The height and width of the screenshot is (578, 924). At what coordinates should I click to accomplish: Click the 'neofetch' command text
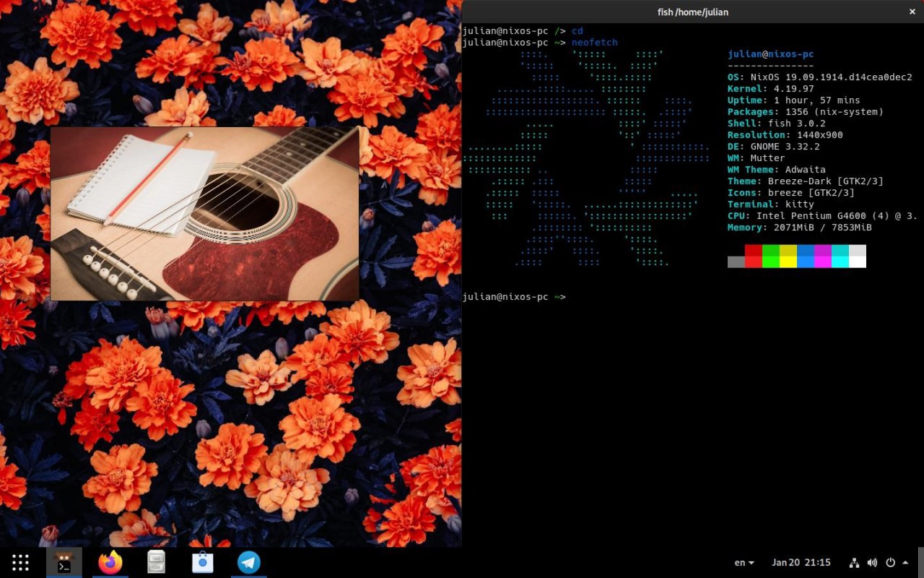pyautogui.click(x=595, y=43)
